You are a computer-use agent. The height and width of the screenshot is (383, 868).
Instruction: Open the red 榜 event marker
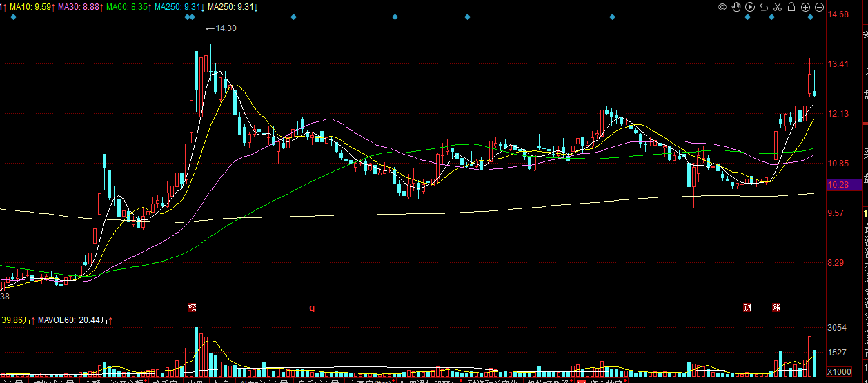tap(193, 307)
